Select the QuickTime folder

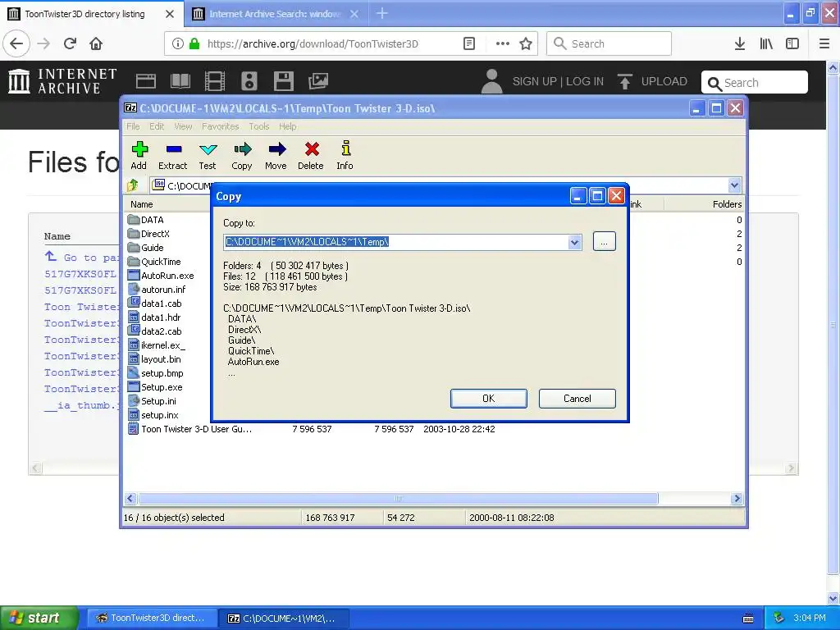tap(154, 262)
